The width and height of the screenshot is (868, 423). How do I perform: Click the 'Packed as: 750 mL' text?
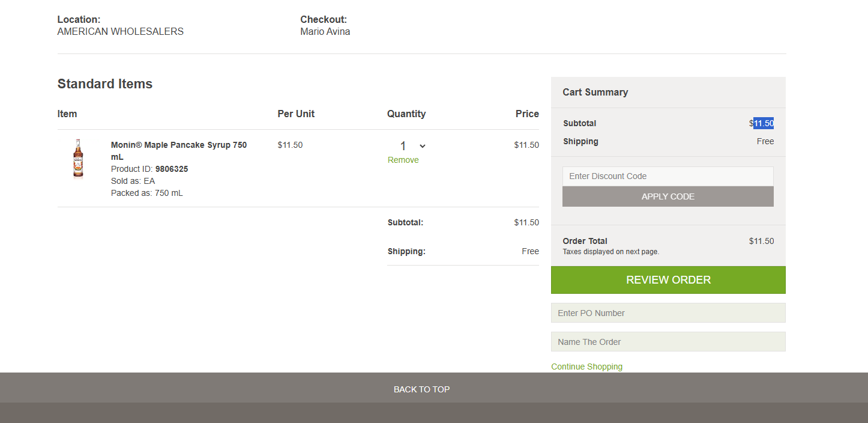[x=147, y=193]
